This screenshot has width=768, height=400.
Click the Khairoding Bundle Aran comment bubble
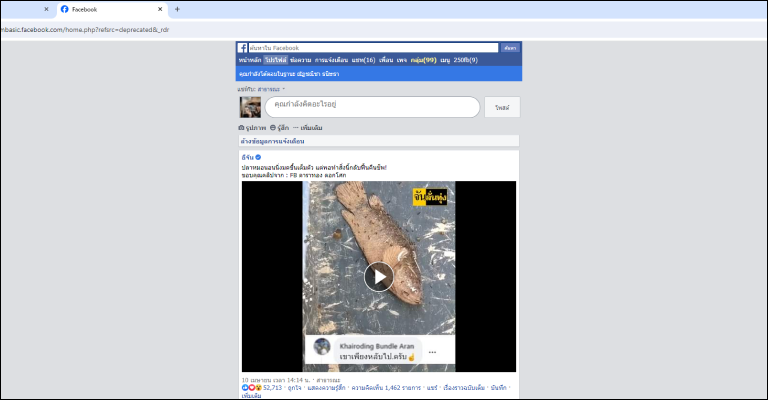tap(377, 352)
